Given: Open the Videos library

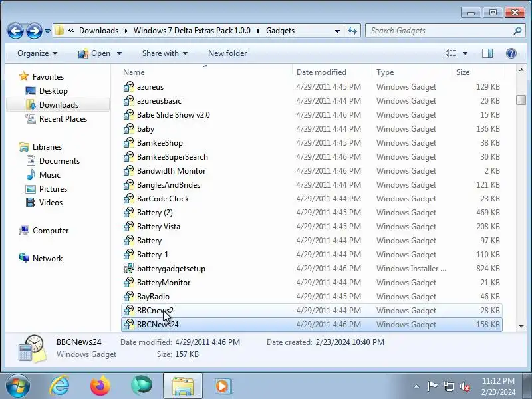Looking at the screenshot, I should (51, 203).
